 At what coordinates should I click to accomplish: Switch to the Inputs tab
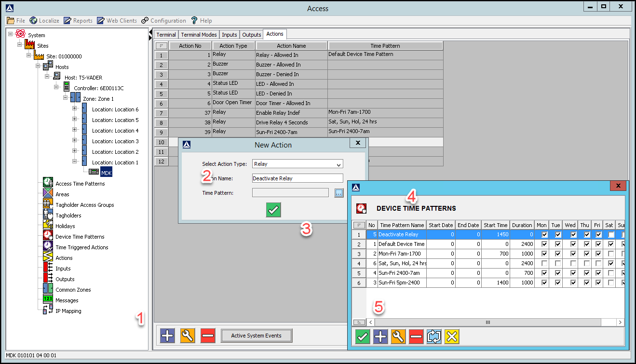point(230,35)
